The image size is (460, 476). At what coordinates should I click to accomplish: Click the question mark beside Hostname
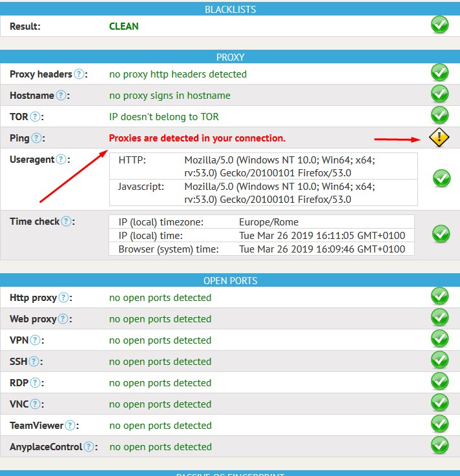click(61, 96)
